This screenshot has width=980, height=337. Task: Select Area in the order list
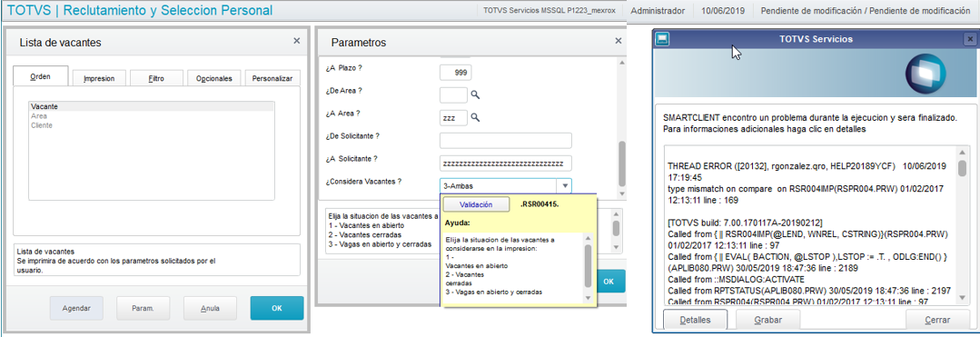point(152,115)
